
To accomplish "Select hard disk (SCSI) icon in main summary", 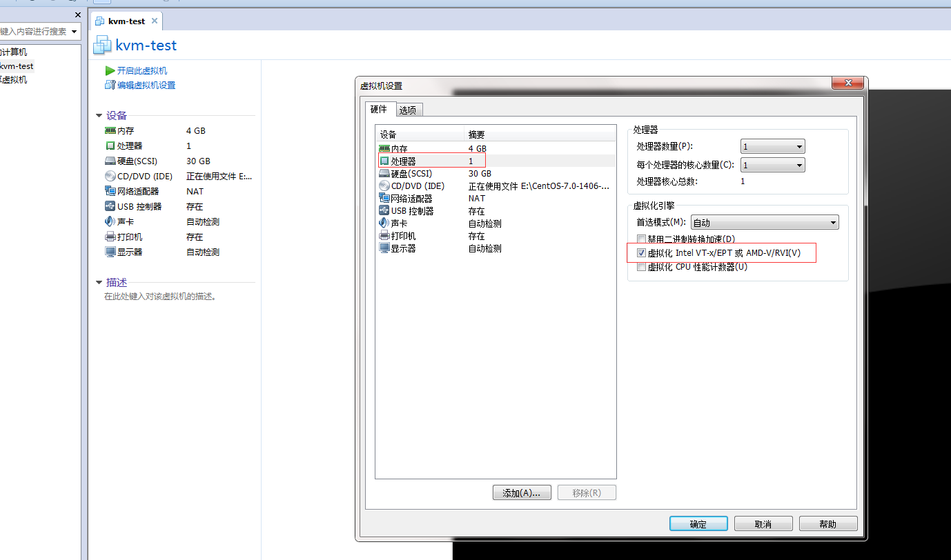I will pos(110,161).
